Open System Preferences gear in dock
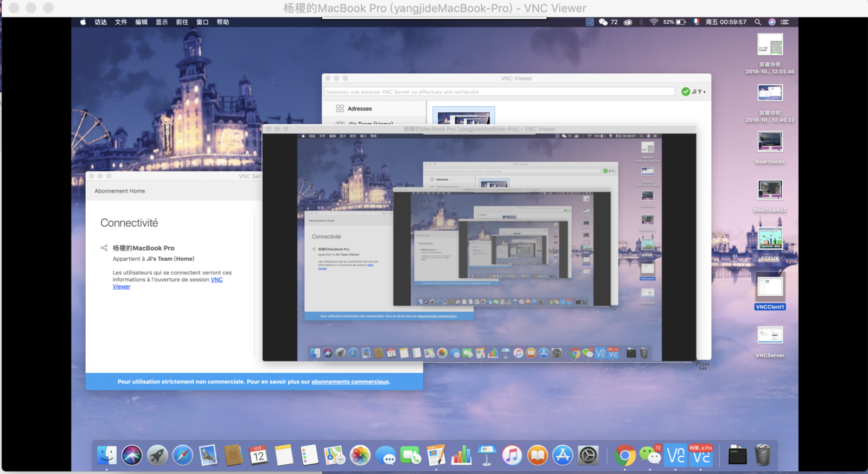The width and height of the screenshot is (868, 474). click(x=588, y=456)
